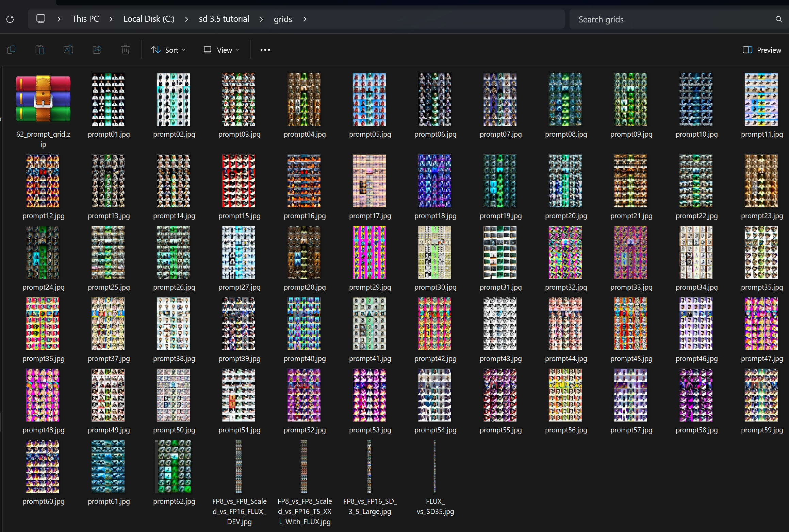Click the Copy icon in toolbar
This screenshot has width=789, height=532.
pos(11,50)
